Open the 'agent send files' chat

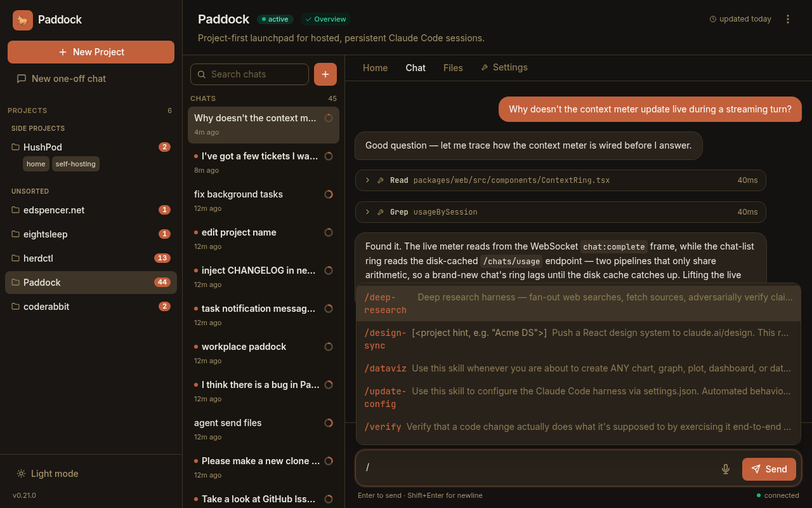[x=263, y=430]
